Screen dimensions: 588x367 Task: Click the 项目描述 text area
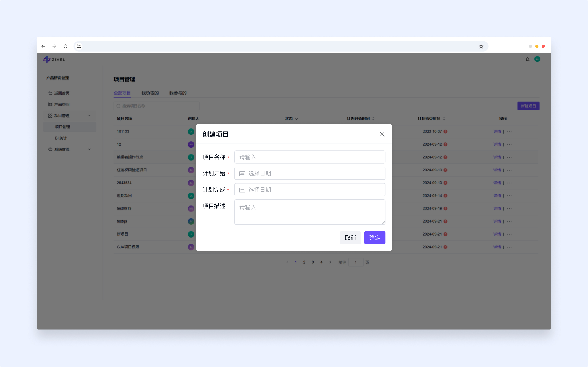tap(310, 212)
